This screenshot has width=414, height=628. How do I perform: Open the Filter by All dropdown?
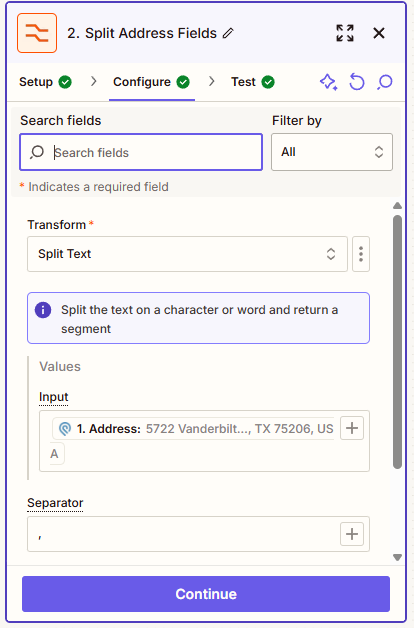click(x=332, y=152)
